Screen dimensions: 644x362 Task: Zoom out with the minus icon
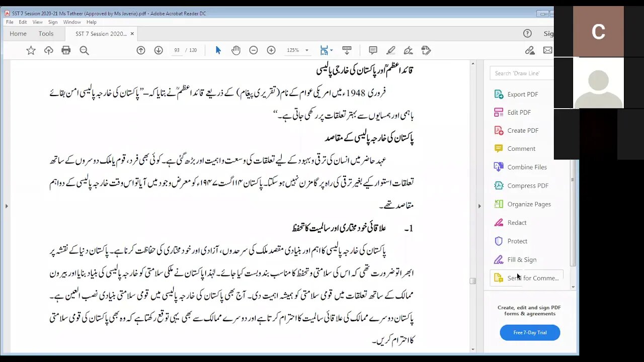[x=254, y=50]
